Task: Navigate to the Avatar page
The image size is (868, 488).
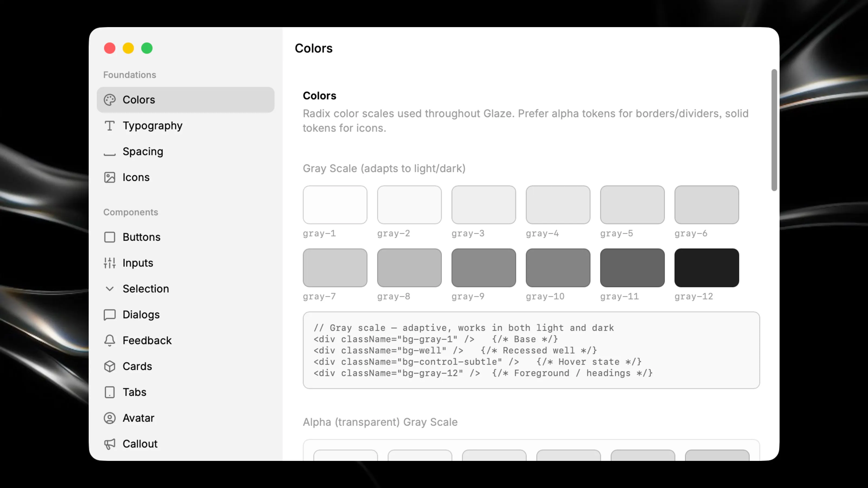Action: (x=186, y=418)
